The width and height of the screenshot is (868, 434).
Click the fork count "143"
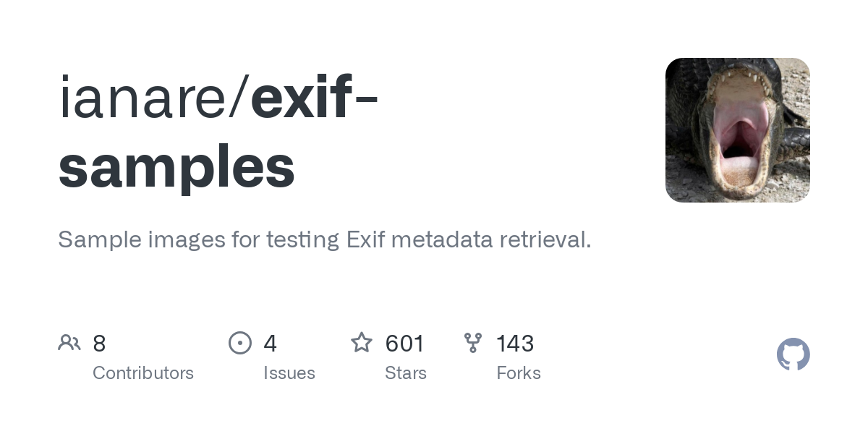[x=515, y=344]
